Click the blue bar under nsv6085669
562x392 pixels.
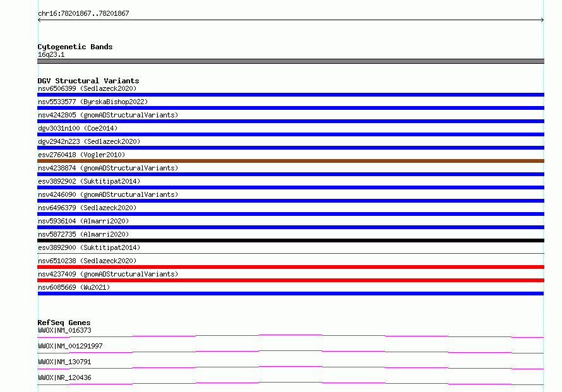[x=290, y=294]
